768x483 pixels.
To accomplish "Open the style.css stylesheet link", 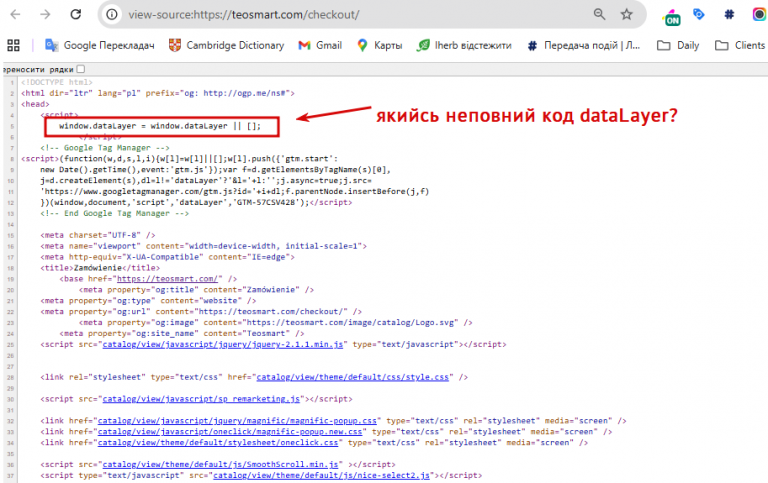I will (x=352, y=377).
